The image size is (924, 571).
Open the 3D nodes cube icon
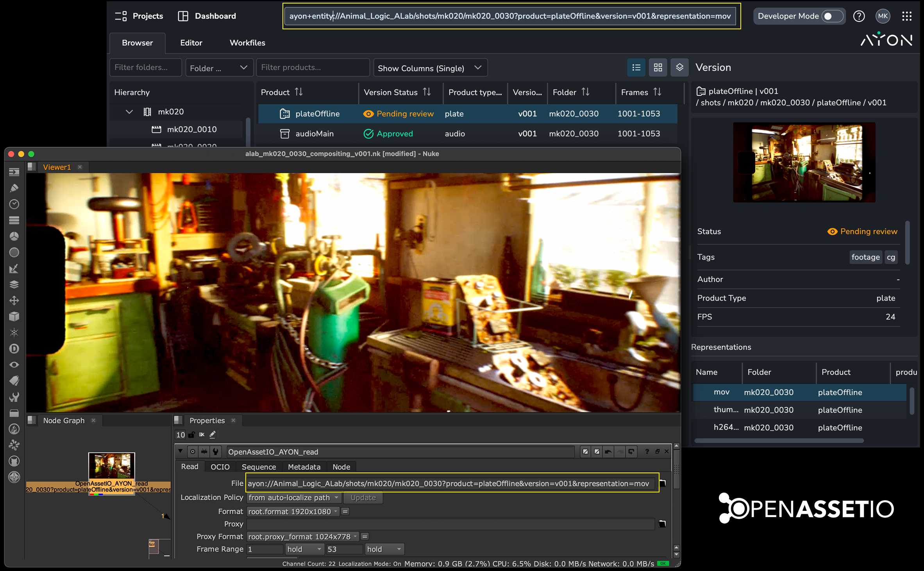pos(14,316)
